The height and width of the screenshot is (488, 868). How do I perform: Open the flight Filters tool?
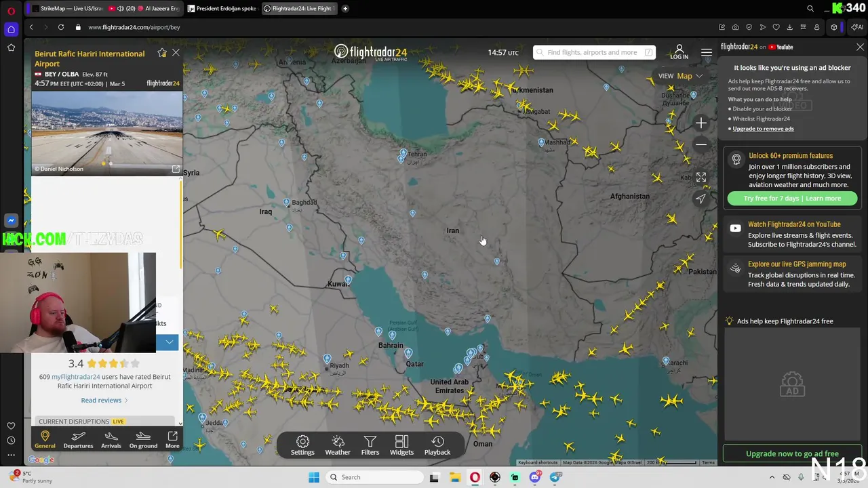pos(370,445)
